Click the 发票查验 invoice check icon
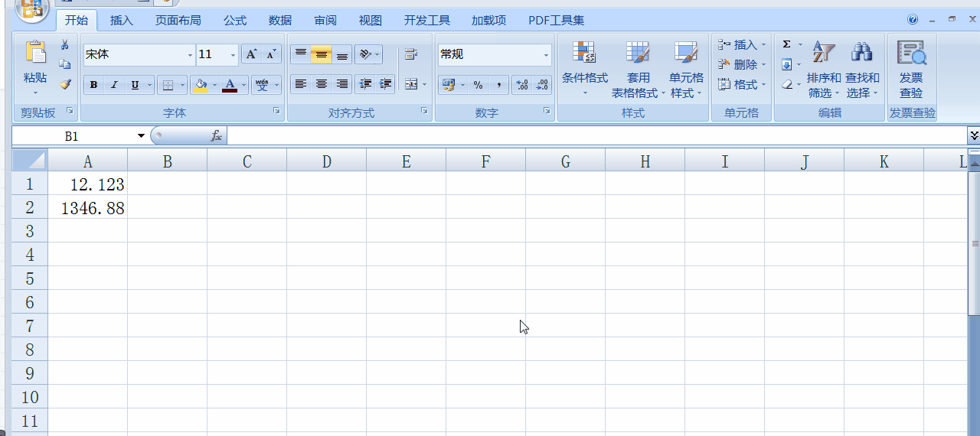980x436 pixels. 911,70
